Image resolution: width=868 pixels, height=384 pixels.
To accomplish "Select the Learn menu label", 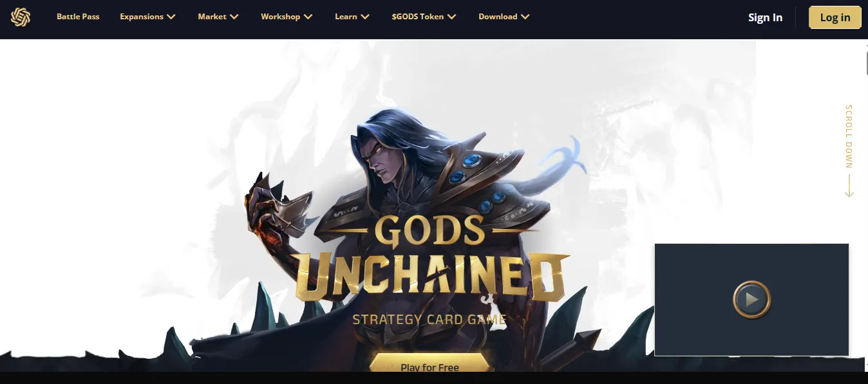I will 346,17.
